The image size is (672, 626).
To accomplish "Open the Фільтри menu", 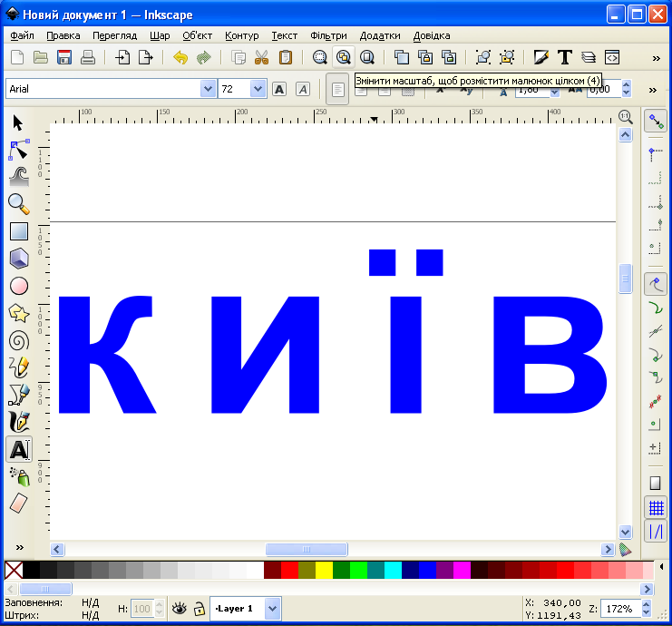I will tap(328, 35).
